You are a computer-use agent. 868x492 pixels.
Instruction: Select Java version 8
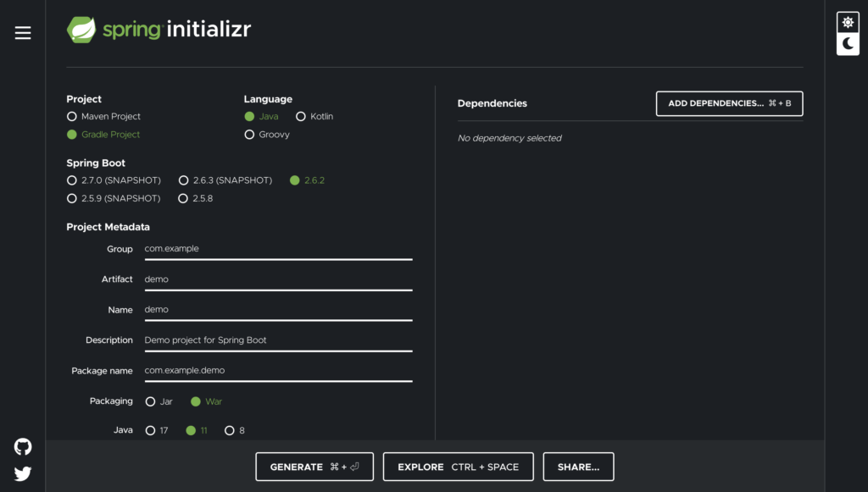tap(234, 430)
